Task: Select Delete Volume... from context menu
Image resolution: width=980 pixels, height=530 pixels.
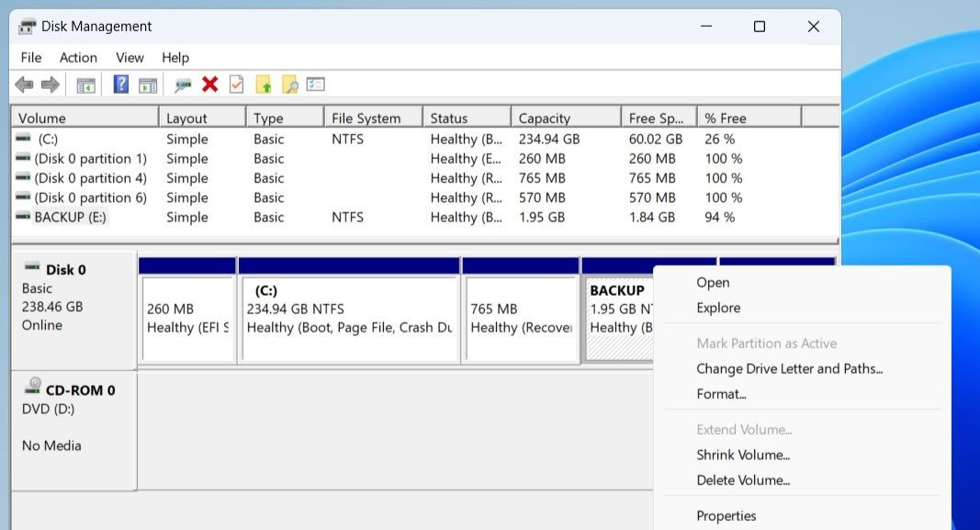Action: point(743,480)
